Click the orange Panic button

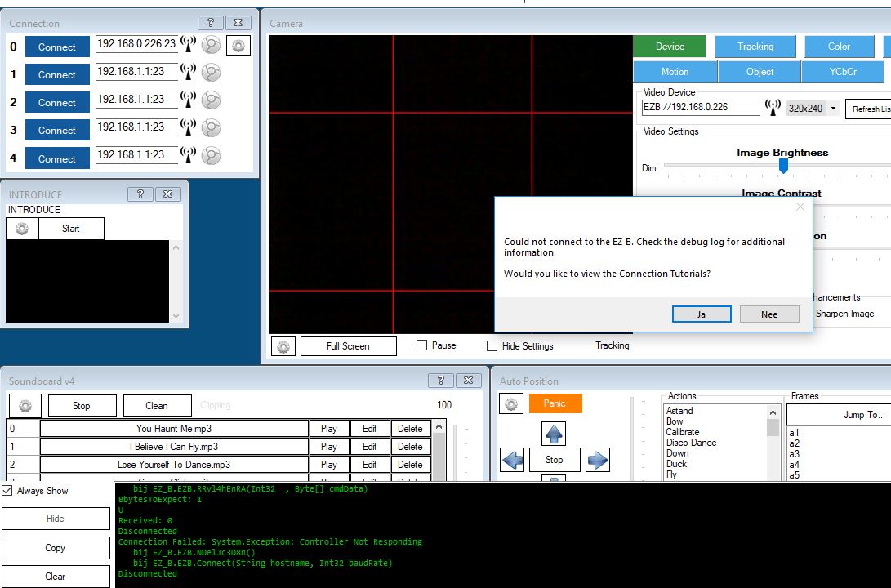tap(555, 403)
